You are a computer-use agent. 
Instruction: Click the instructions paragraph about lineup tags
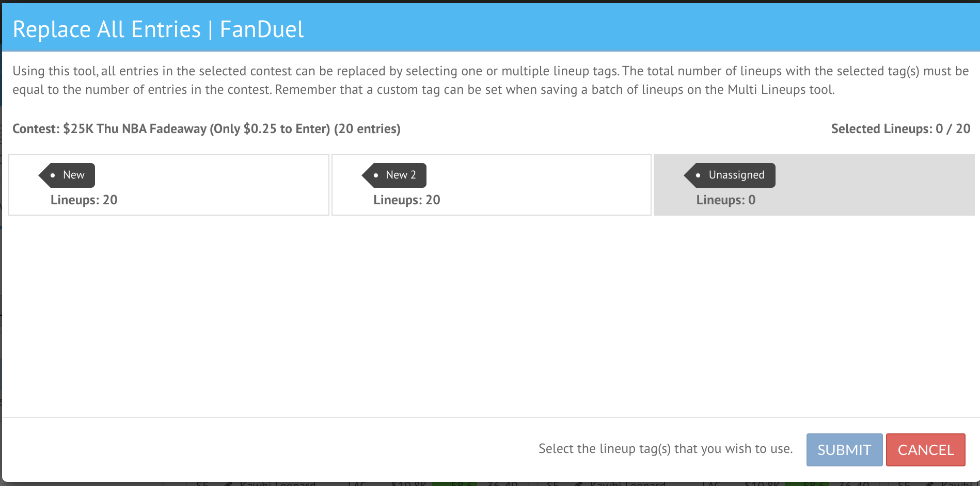pos(491,80)
